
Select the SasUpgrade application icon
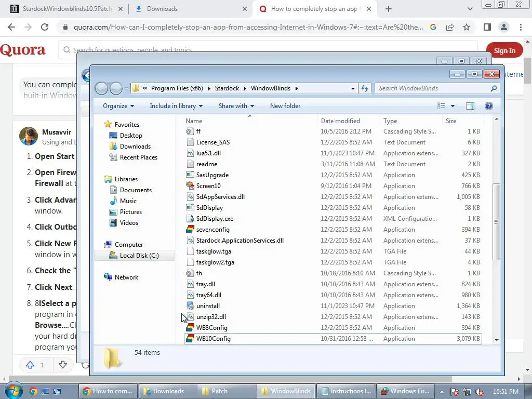(190, 175)
